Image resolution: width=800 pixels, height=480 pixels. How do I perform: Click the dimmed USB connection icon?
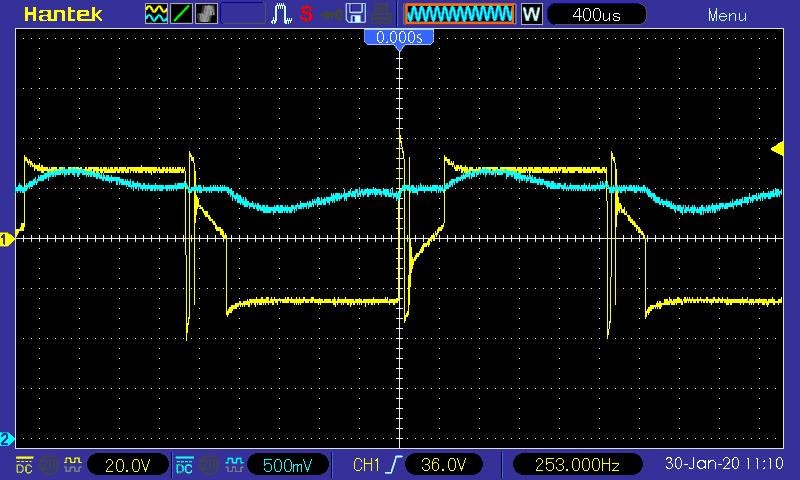pyautogui.click(x=332, y=14)
